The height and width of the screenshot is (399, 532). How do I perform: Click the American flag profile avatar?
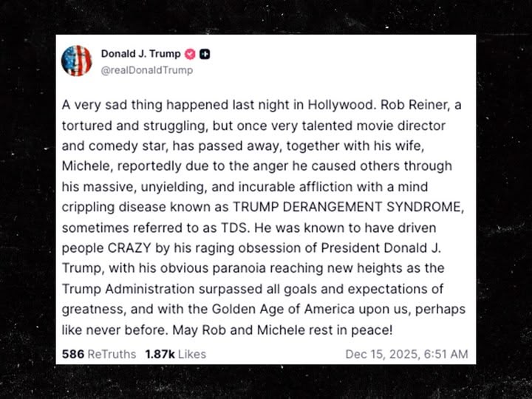77,61
